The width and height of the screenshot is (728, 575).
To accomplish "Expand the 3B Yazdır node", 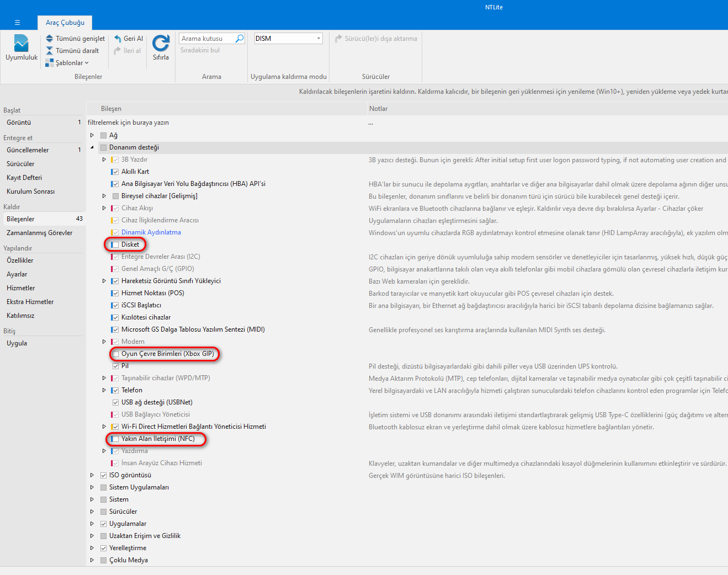I will coord(104,159).
